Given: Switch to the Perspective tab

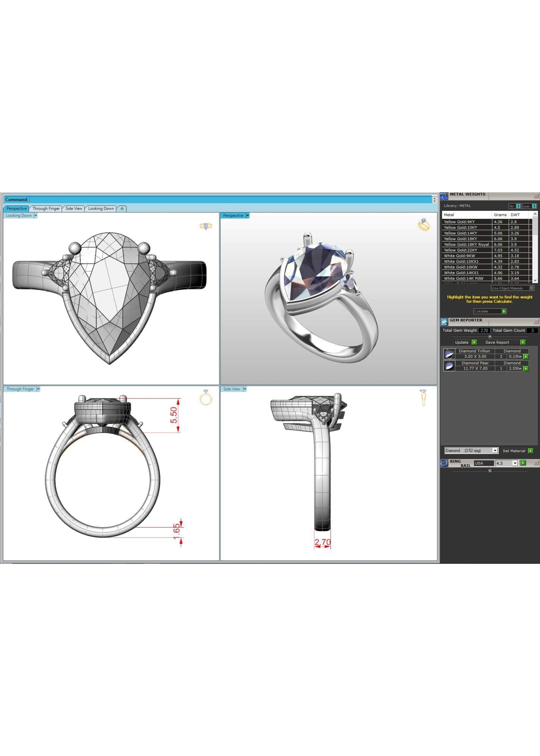Looking at the screenshot, I should coord(17,209).
